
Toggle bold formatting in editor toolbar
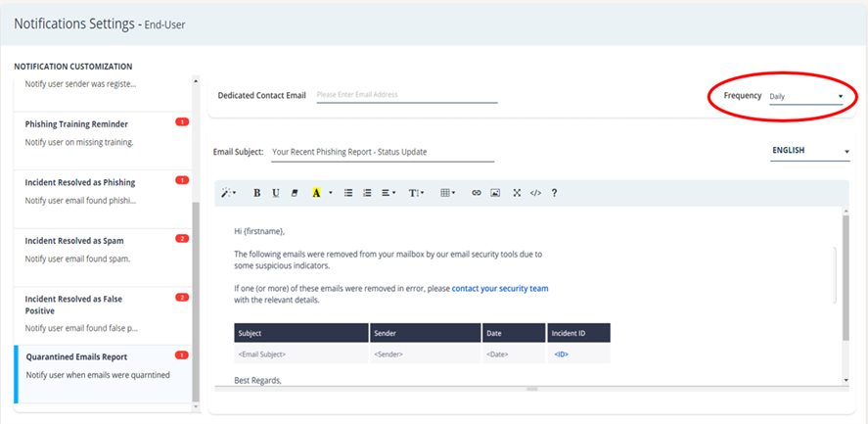(x=256, y=193)
